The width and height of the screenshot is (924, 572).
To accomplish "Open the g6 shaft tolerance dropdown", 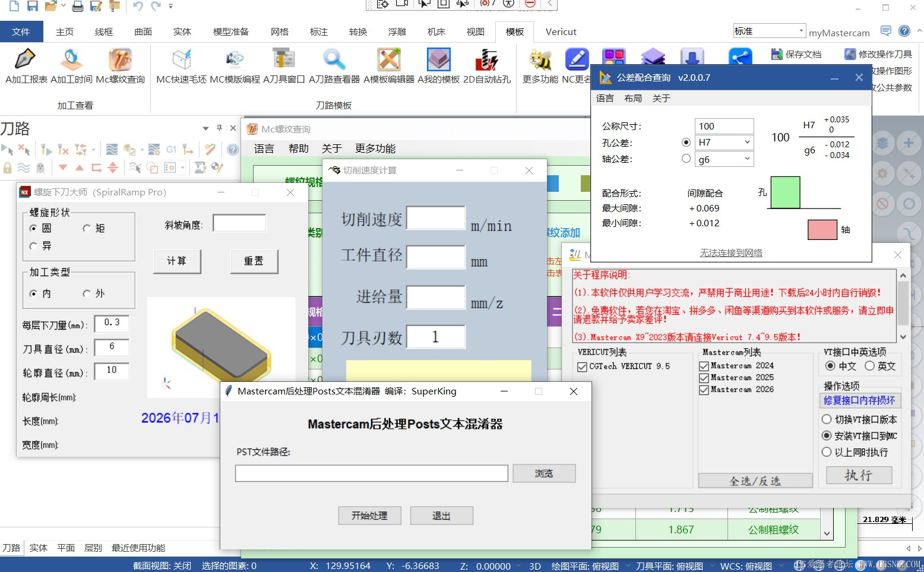I will [x=747, y=159].
